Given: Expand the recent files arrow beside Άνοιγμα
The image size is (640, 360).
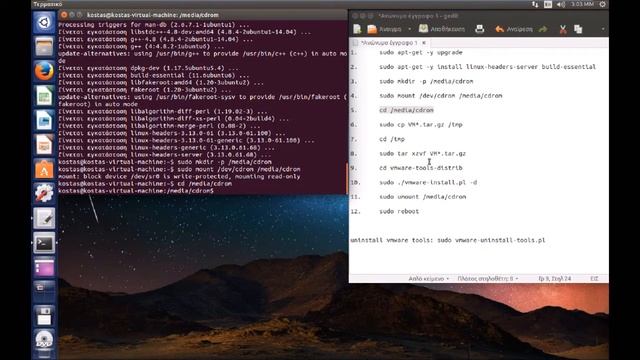Looking at the screenshot, I should point(409,29).
